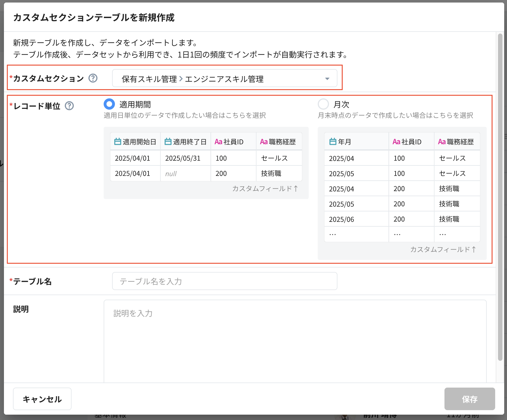This screenshot has width=507, height=420.
Task: Click calendar icon beside 年月 column
Action: point(333,142)
